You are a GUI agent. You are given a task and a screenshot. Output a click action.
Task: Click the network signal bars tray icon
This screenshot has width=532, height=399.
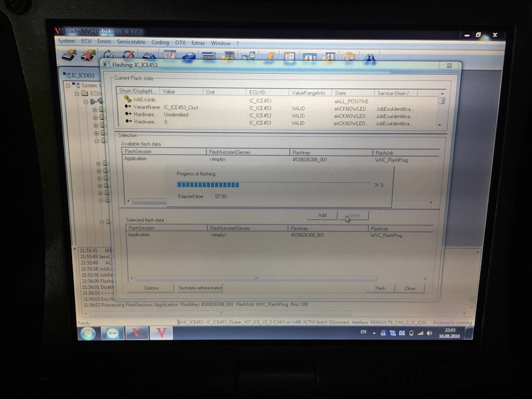tap(421, 333)
